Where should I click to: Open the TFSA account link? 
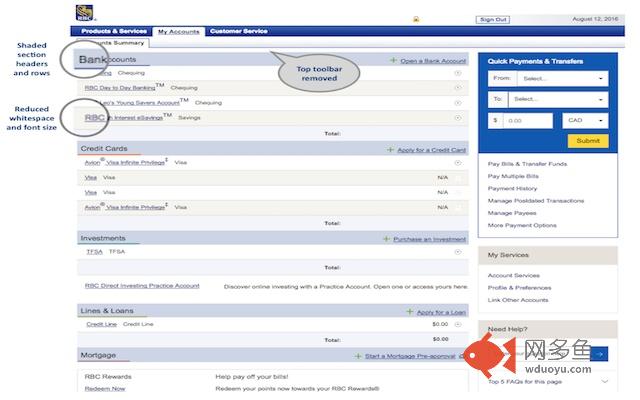click(x=94, y=252)
